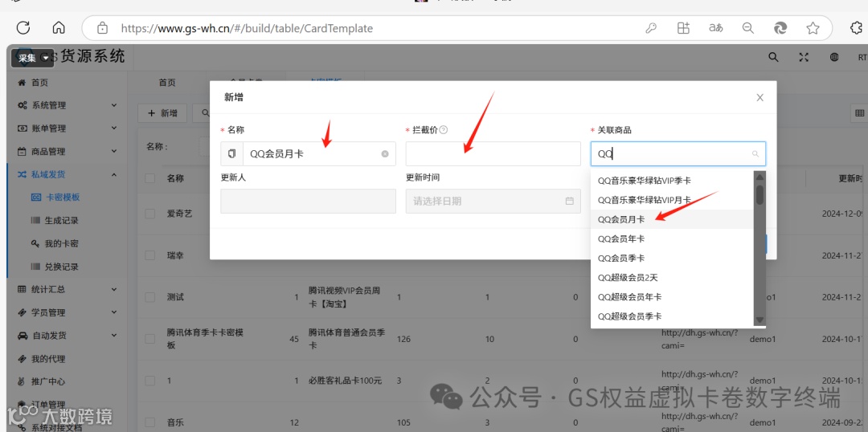Select QQ会员季卡 from the dropdown
The width and height of the screenshot is (868, 432).
(x=672, y=258)
